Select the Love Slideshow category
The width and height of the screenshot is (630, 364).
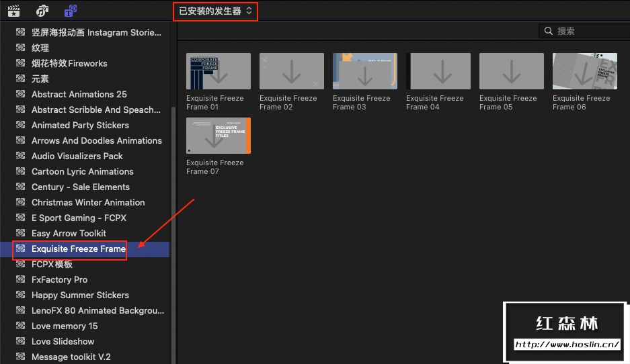[85, 342]
